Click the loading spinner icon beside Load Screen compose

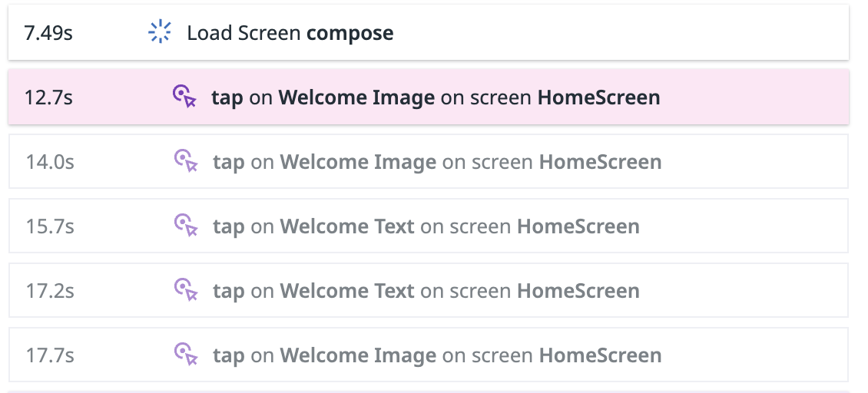tap(159, 32)
